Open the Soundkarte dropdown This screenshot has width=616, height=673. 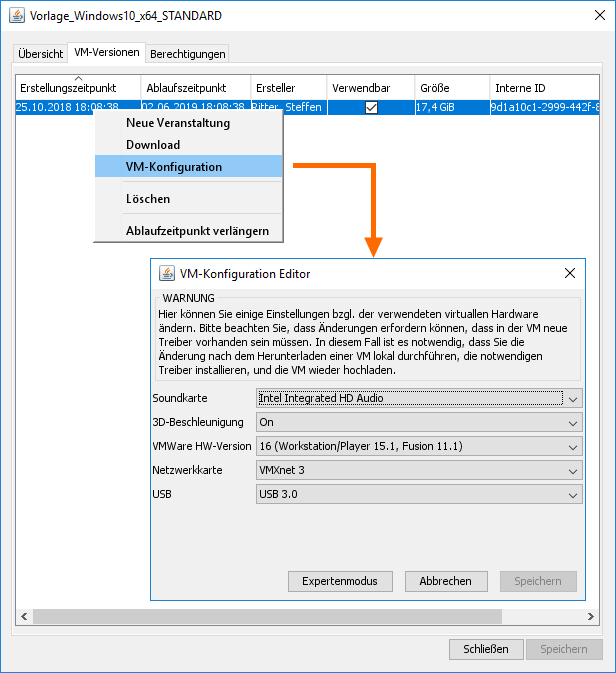pyautogui.click(x=419, y=398)
